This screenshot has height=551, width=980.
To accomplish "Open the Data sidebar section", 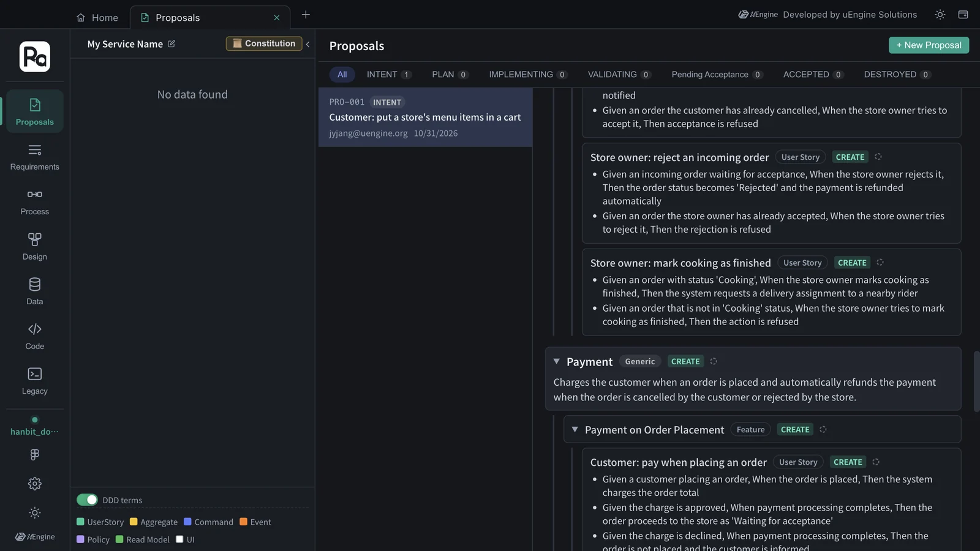I will point(35,291).
